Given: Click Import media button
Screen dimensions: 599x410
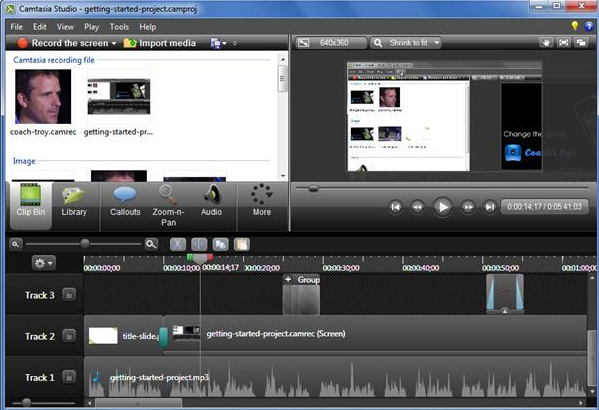Looking at the screenshot, I should coord(159,43).
